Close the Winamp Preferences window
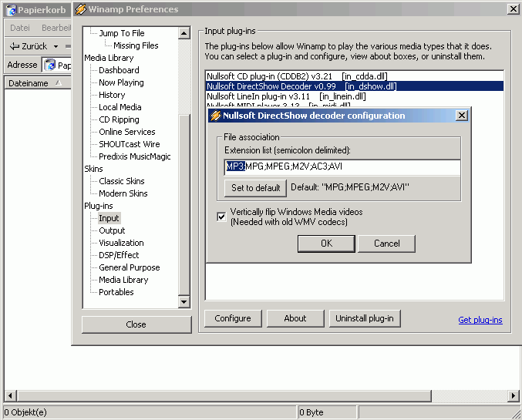522x420 pixels. tap(513, 9)
